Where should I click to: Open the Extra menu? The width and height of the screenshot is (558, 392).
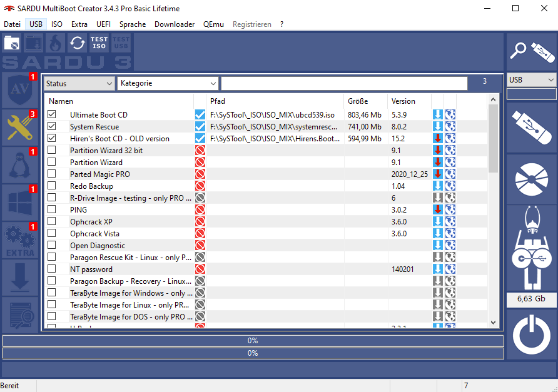79,24
